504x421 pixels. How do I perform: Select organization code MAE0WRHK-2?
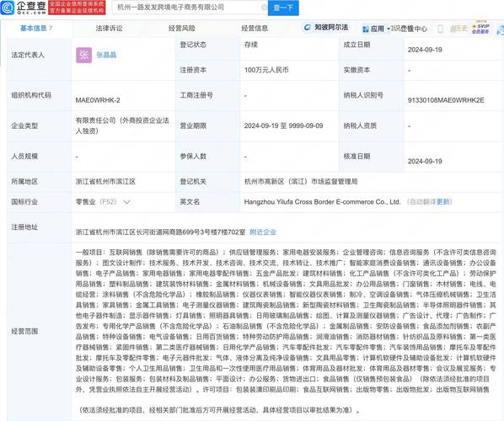[98, 100]
